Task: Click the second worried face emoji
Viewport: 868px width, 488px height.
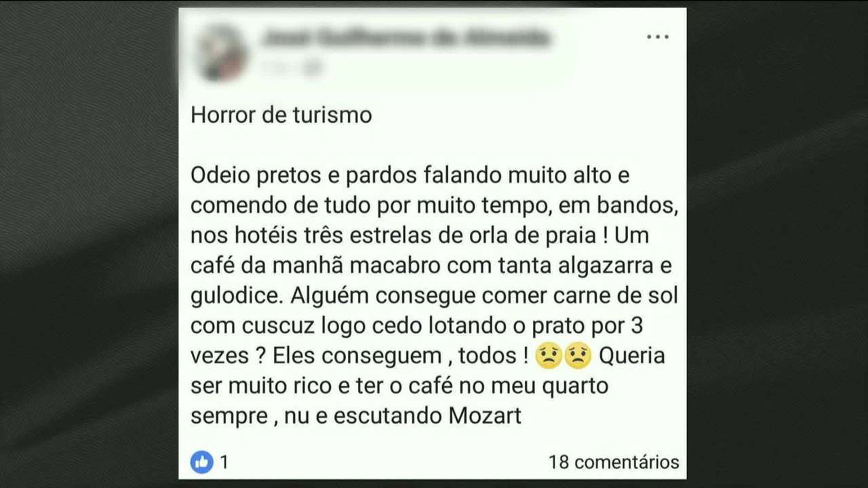Action: [x=578, y=356]
